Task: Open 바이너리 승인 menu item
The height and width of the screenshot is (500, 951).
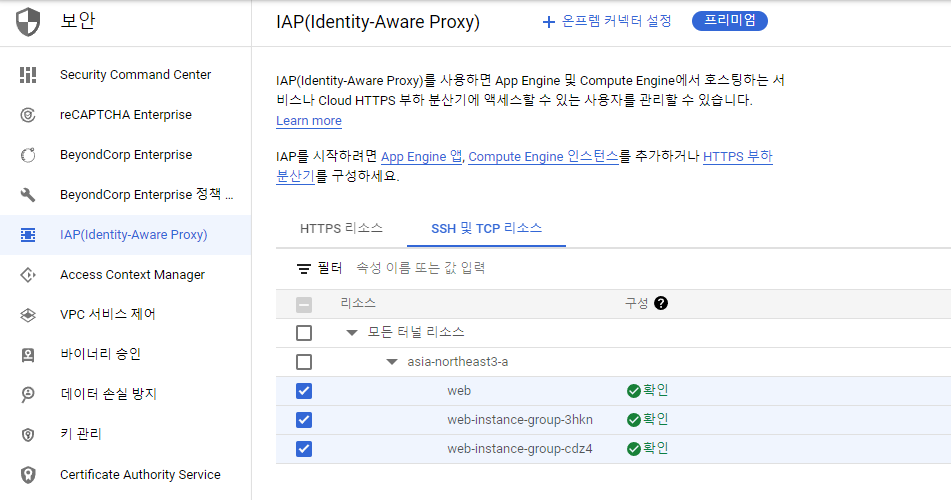Action: coord(126,354)
